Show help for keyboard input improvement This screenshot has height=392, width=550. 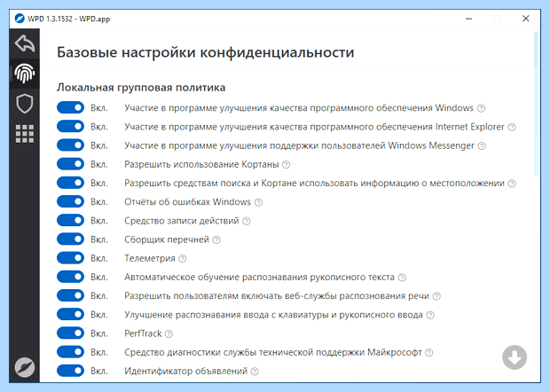pos(430,315)
